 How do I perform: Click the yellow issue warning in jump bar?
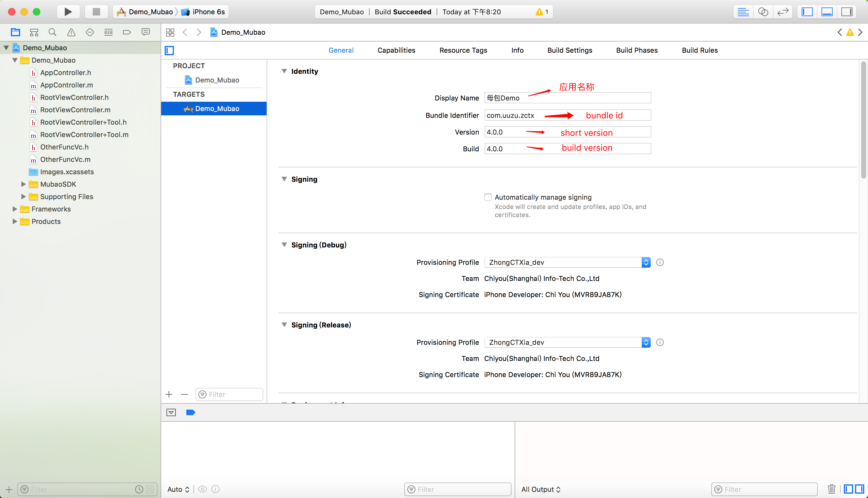point(850,32)
